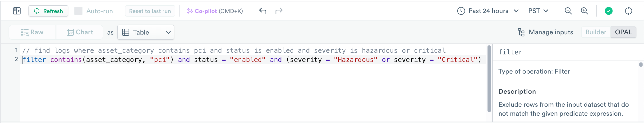Open the PST timezone dropdown

click(538, 11)
